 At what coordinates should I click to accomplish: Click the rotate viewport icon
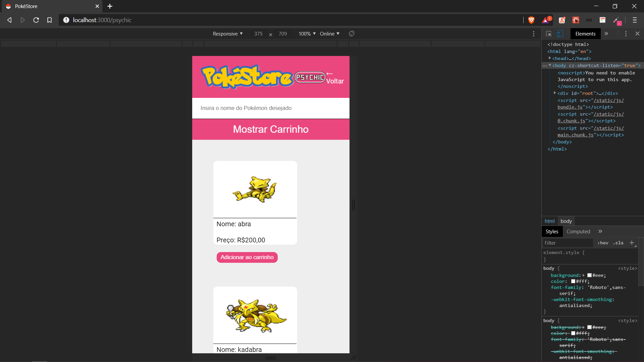[352, 34]
